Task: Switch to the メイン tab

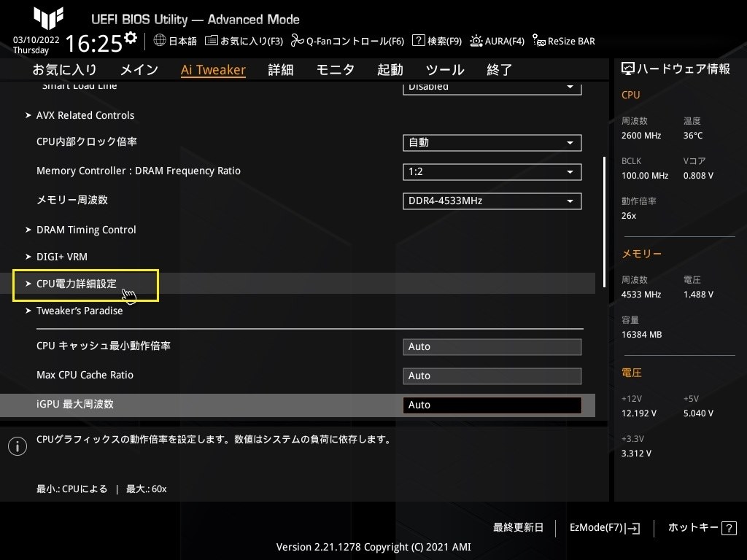Action: coord(139,70)
